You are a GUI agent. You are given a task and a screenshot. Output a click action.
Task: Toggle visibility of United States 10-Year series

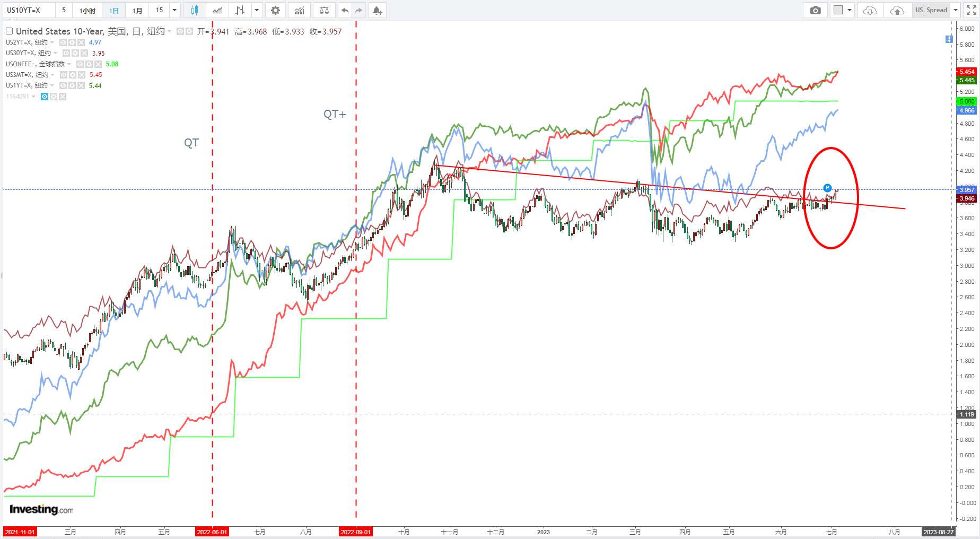pos(180,31)
